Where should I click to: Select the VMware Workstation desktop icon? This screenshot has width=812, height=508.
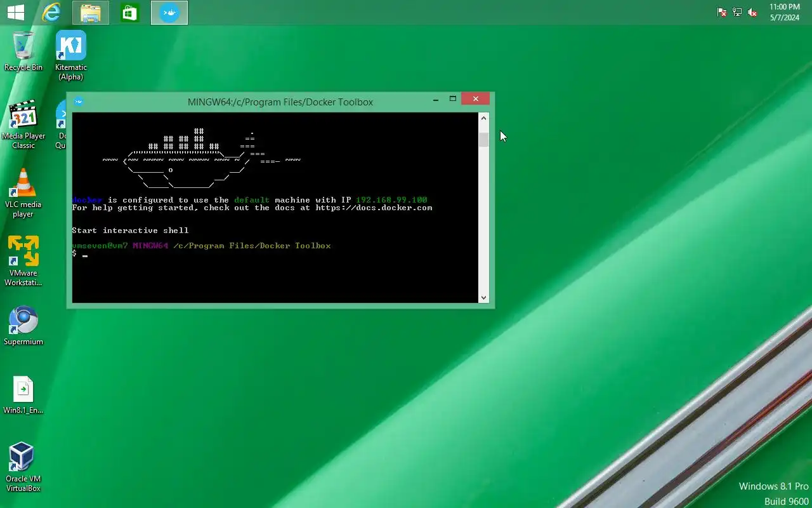23,261
